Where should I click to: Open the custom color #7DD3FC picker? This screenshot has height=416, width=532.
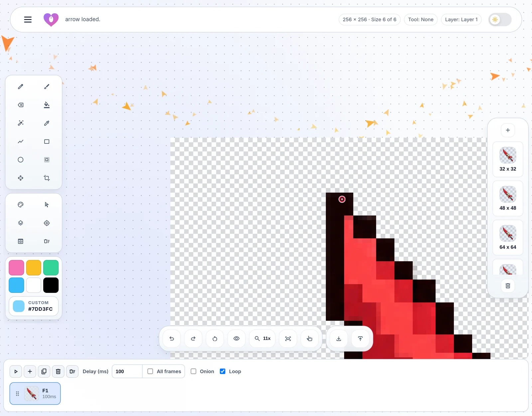point(34,306)
